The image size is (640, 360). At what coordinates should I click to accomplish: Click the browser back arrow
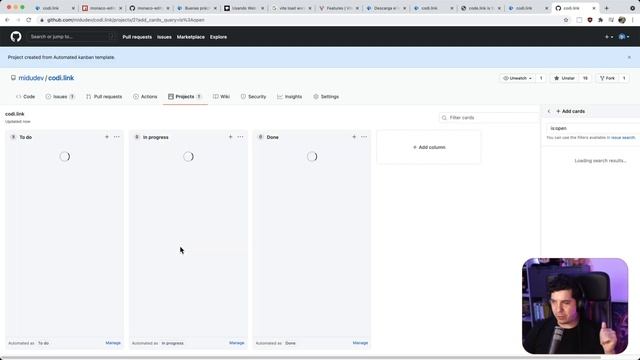pos(7,20)
